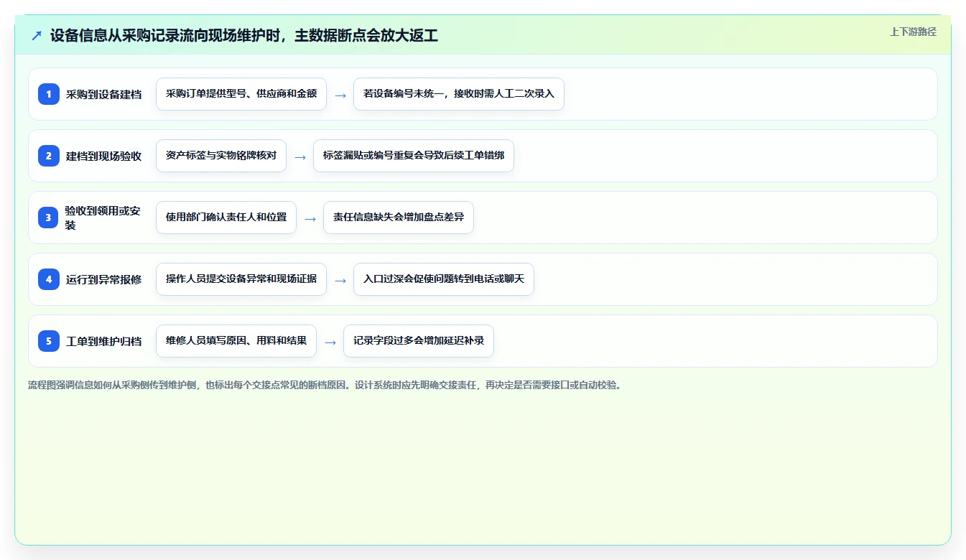Click the 入口过深会促使问题转到电话或聊天 box

coord(444,279)
